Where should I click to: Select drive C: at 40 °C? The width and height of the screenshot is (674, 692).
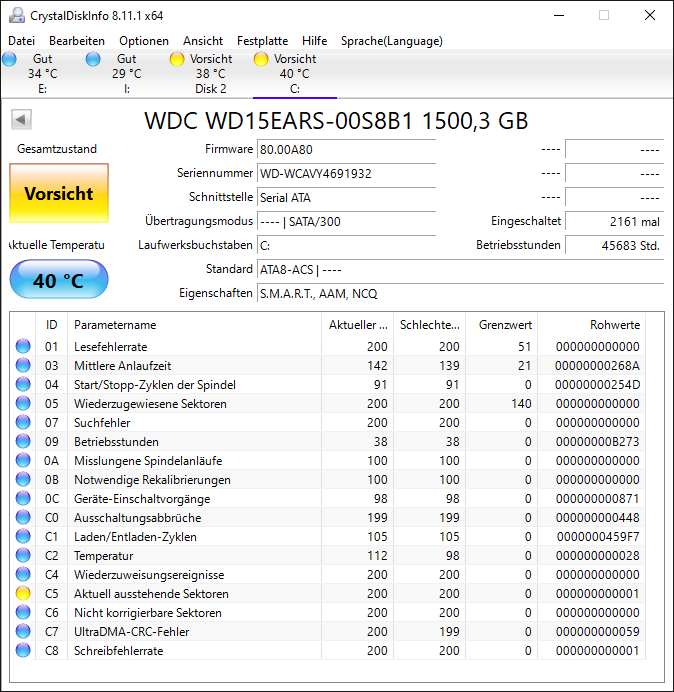coord(294,74)
